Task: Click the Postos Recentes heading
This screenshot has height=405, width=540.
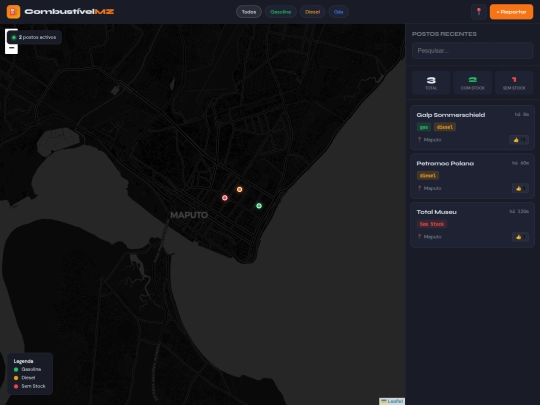Action: click(x=444, y=34)
